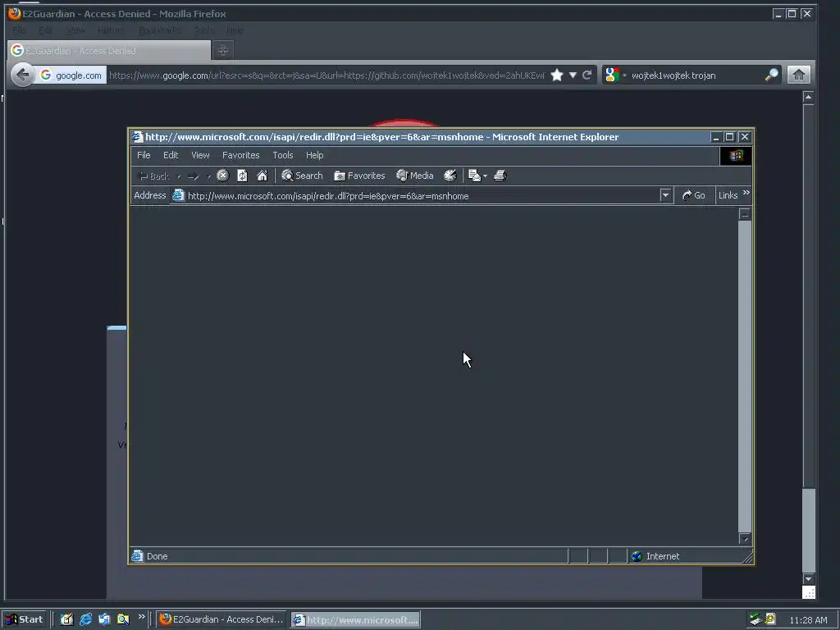This screenshot has width=840, height=630.
Task: Click the Windows Start button
Action: click(25, 619)
